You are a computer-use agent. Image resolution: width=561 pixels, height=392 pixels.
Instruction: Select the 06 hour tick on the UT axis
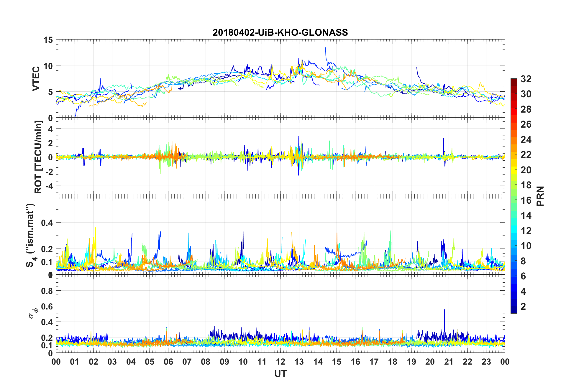[168, 362]
